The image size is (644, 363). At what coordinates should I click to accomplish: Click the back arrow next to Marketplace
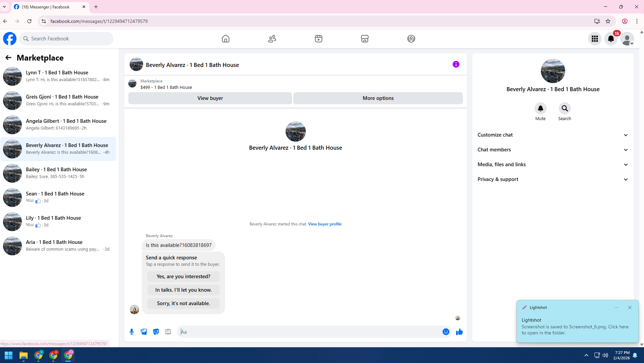[8, 58]
